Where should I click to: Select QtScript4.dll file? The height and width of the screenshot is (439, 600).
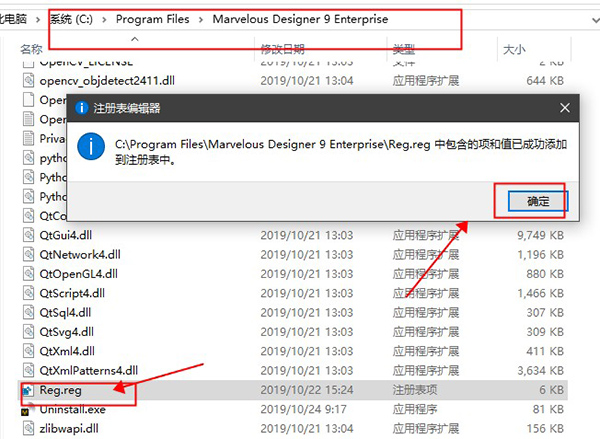(x=72, y=293)
